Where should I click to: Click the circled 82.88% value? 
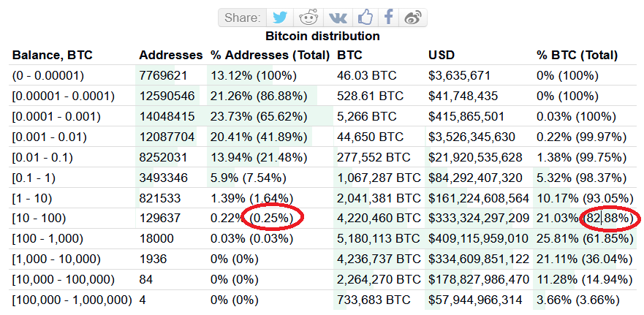coord(609,218)
